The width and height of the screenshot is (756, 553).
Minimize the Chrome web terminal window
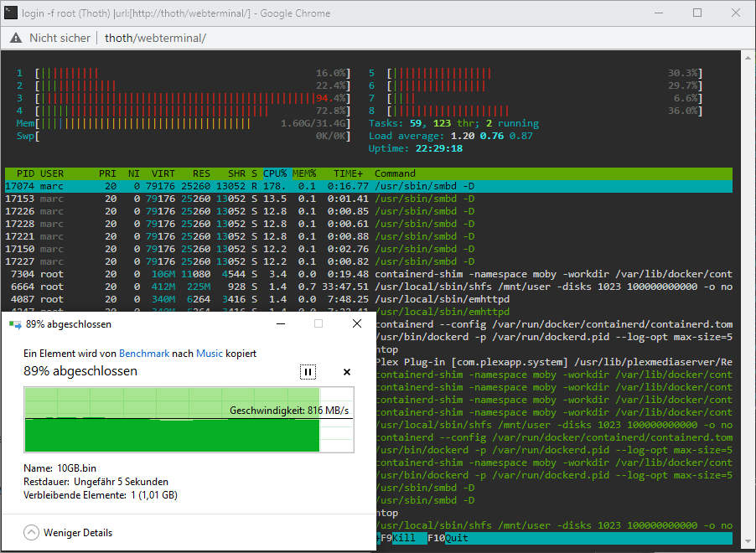[x=659, y=13]
